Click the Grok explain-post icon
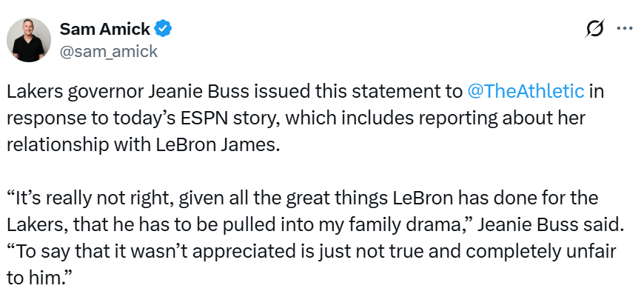The height and width of the screenshot is (294, 644). pyautogui.click(x=594, y=28)
